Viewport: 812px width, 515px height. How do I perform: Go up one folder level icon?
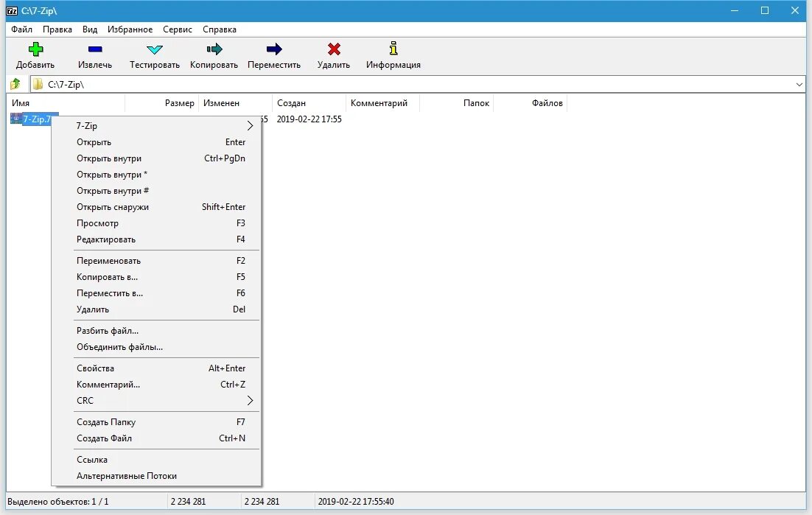coord(15,84)
